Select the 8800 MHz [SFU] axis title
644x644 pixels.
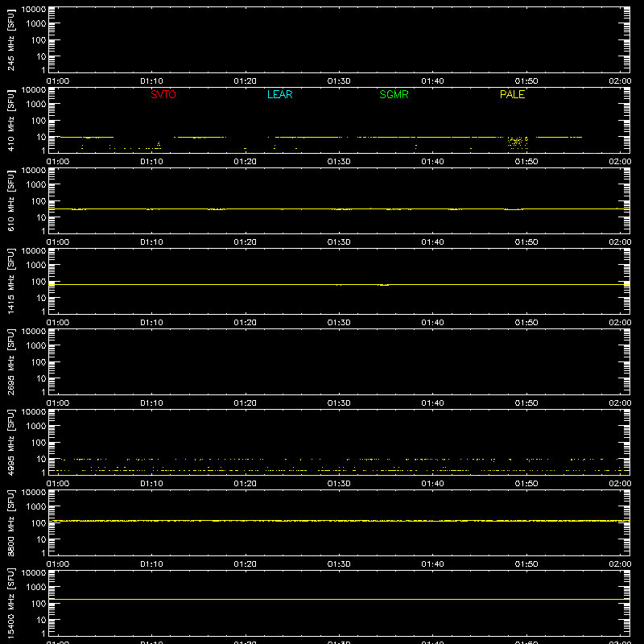coord(10,523)
